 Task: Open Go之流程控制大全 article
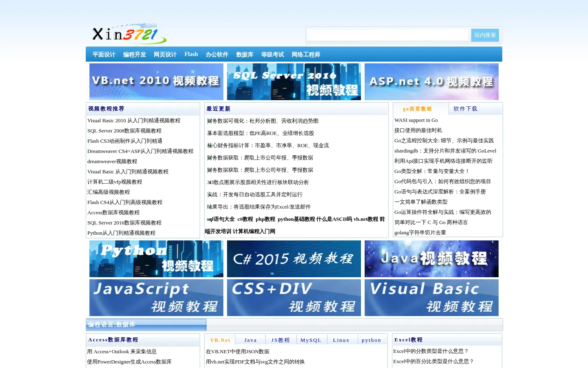click(444, 141)
